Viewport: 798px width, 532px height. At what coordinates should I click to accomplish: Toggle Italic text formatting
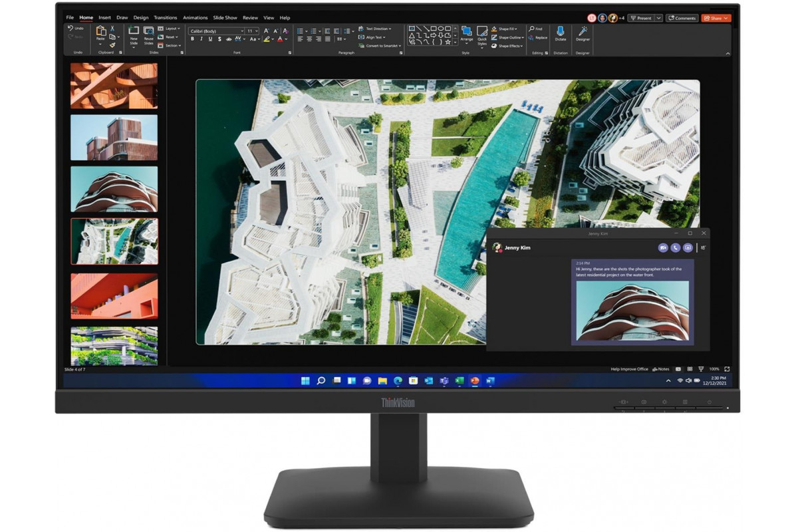point(201,39)
